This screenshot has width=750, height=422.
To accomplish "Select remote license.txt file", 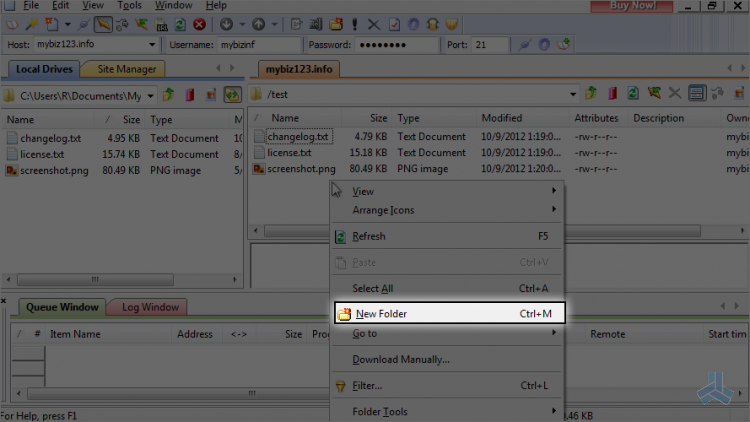I will (289, 153).
